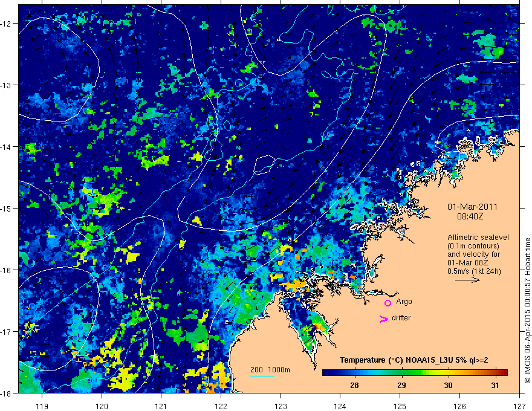The image size is (532, 411).
Task: Click the '-15' latitude axis label
Action: [7, 208]
